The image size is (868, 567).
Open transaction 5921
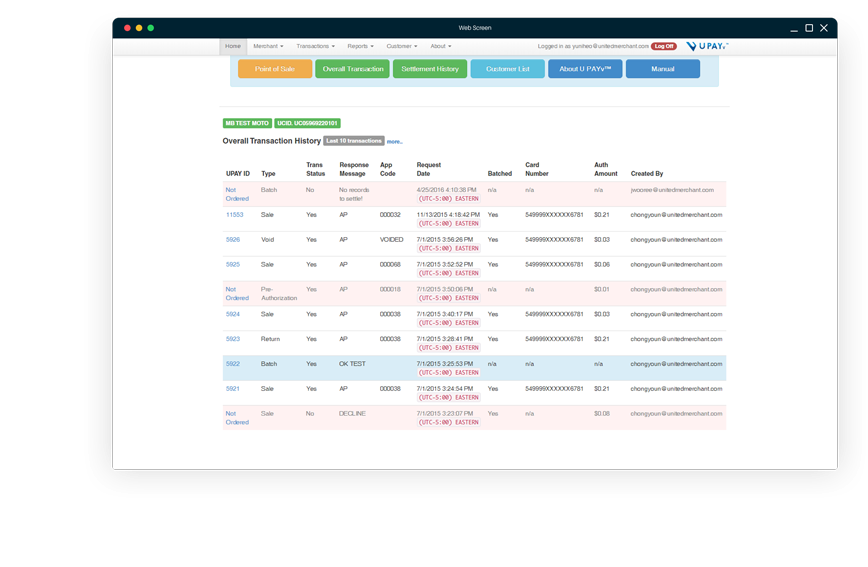(x=233, y=389)
